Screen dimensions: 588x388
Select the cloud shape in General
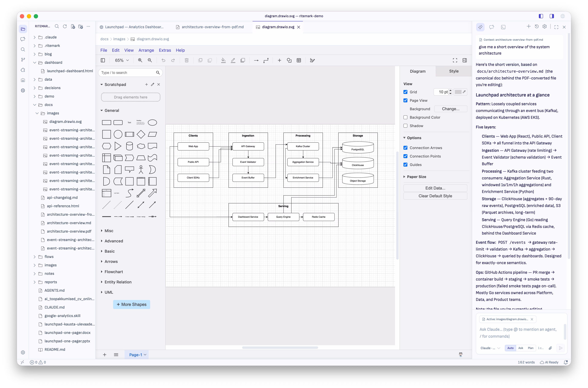tap(141, 146)
